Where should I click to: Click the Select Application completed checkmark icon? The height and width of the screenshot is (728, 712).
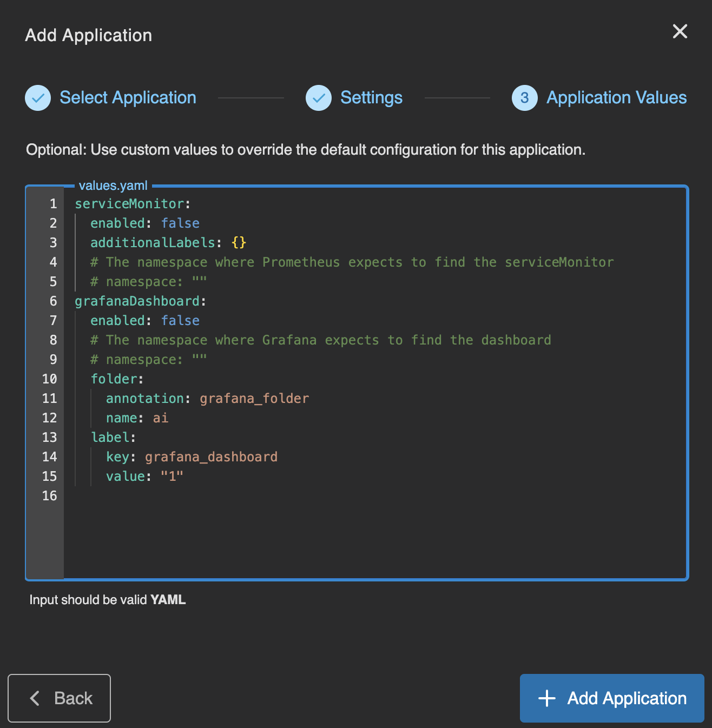(37, 98)
